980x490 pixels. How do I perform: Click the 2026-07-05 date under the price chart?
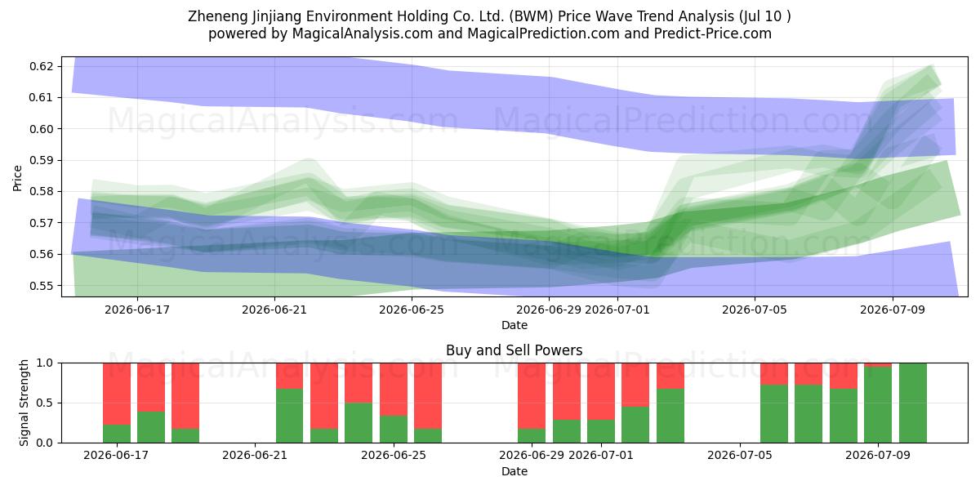click(x=755, y=310)
